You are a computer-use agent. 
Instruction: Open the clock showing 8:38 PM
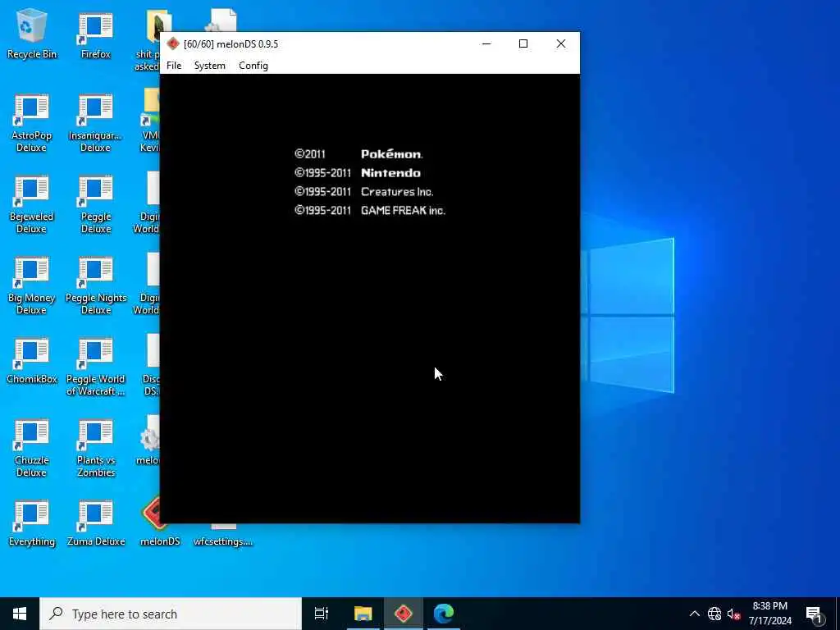[x=770, y=614]
